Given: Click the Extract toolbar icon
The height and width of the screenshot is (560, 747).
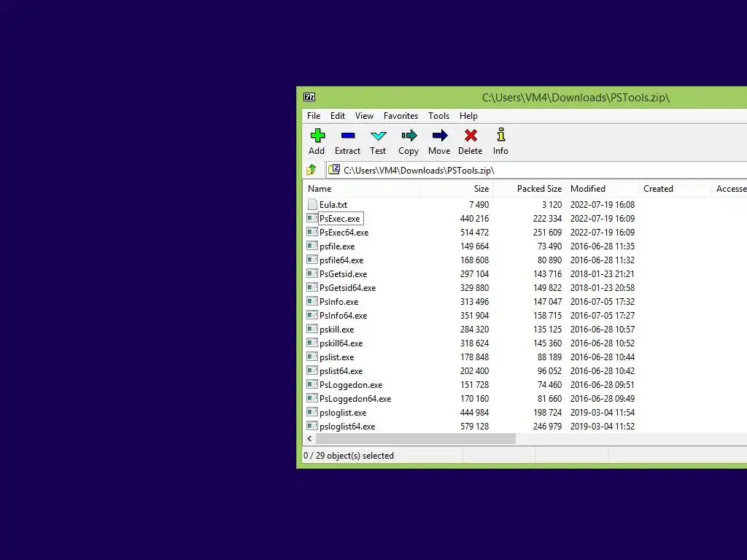Looking at the screenshot, I should [x=348, y=136].
